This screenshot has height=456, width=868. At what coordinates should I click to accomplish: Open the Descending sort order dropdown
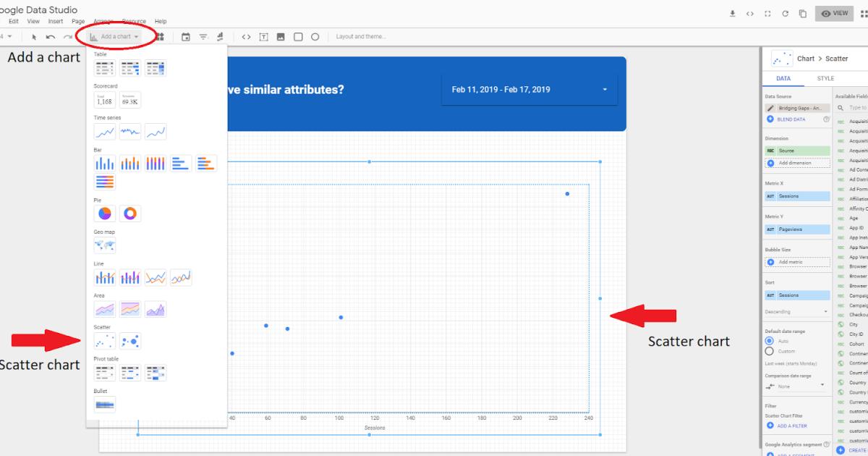click(797, 312)
